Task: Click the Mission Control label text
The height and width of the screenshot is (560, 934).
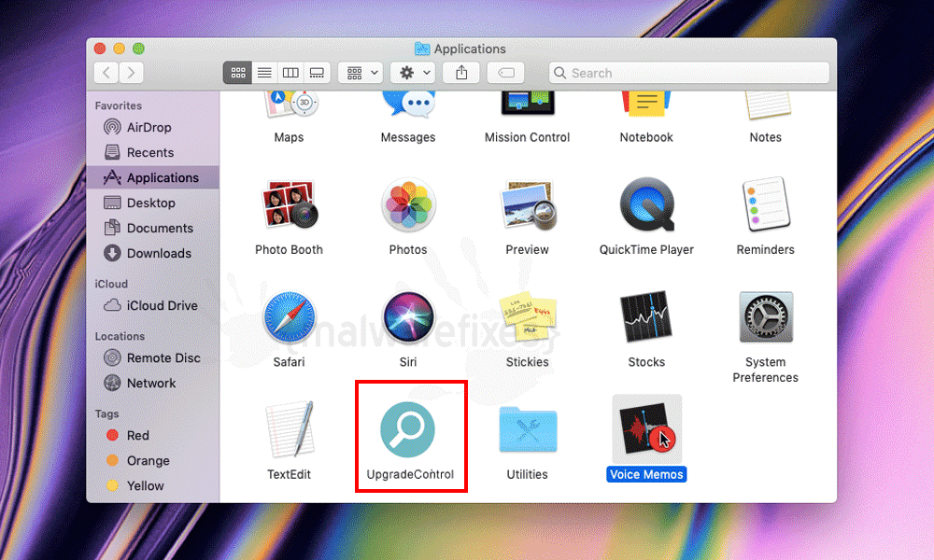Action: click(x=527, y=137)
